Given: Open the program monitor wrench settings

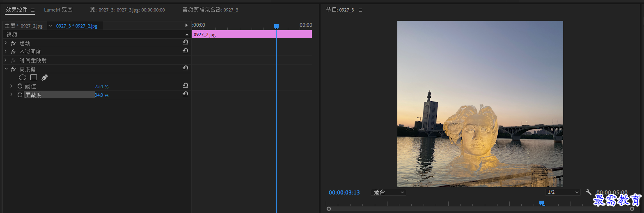Looking at the screenshot, I should [x=589, y=192].
